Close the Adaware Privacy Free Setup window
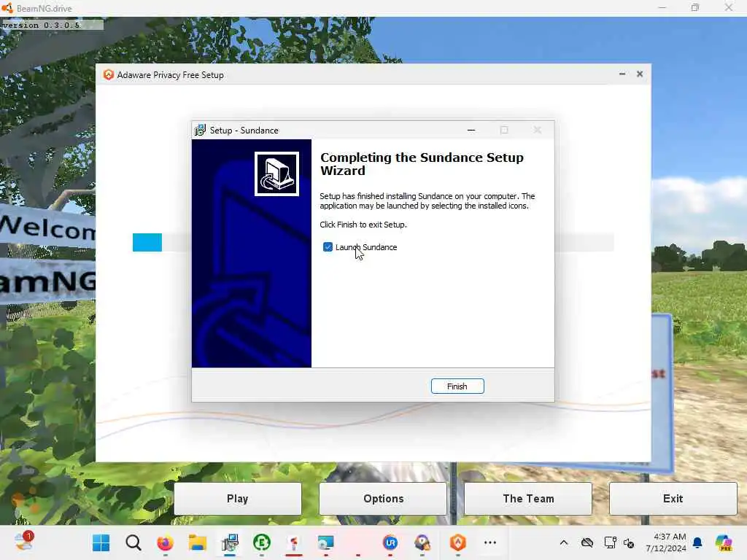 (640, 74)
